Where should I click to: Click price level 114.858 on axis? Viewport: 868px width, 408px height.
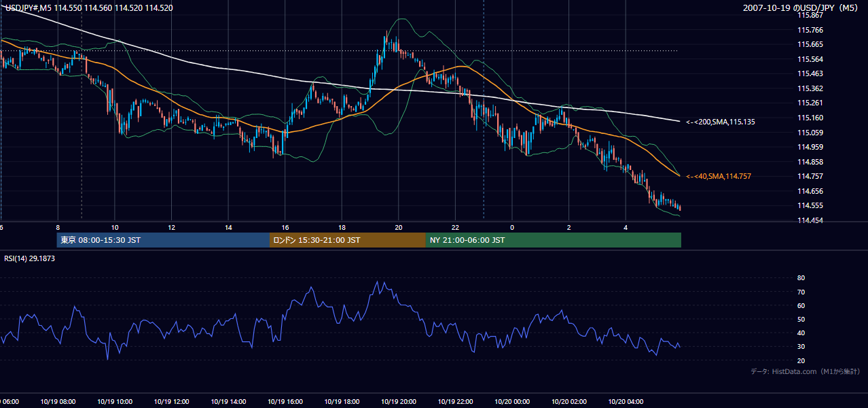click(x=809, y=162)
